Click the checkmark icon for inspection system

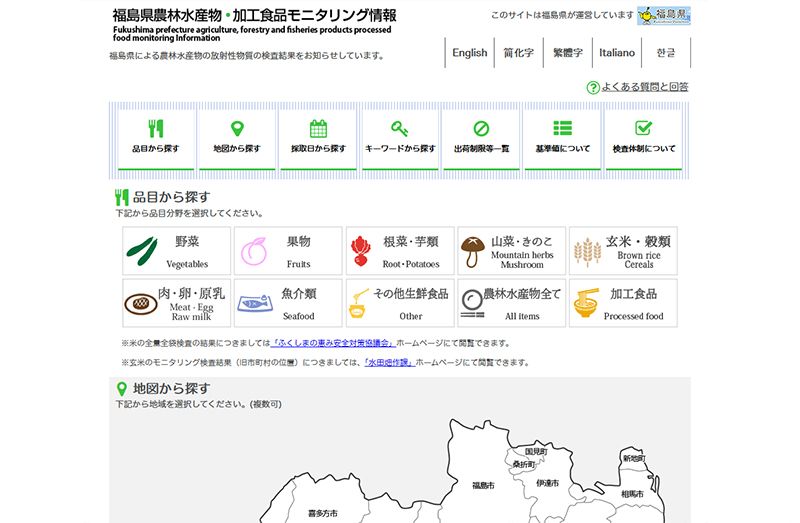[643, 128]
